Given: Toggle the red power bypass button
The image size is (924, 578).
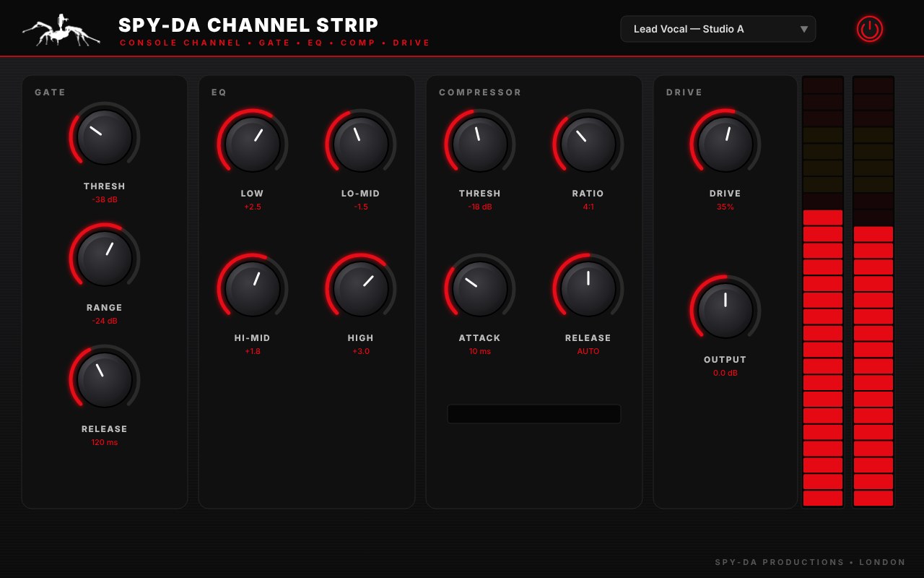Looking at the screenshot, I should pos(870,29).
